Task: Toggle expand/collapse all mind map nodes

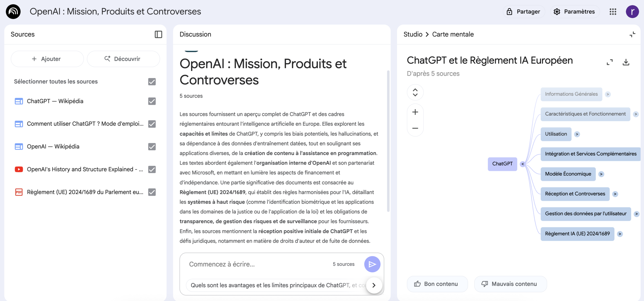Action: 415,92
